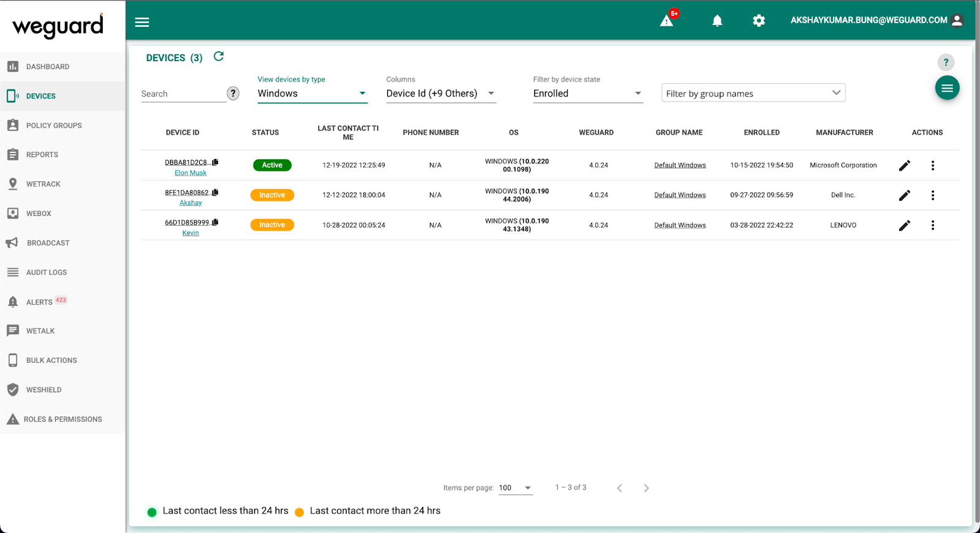Open the page help question mark button
Viewport: 980px width, 533px height.
pyautogui.click(x=946, y=62)
